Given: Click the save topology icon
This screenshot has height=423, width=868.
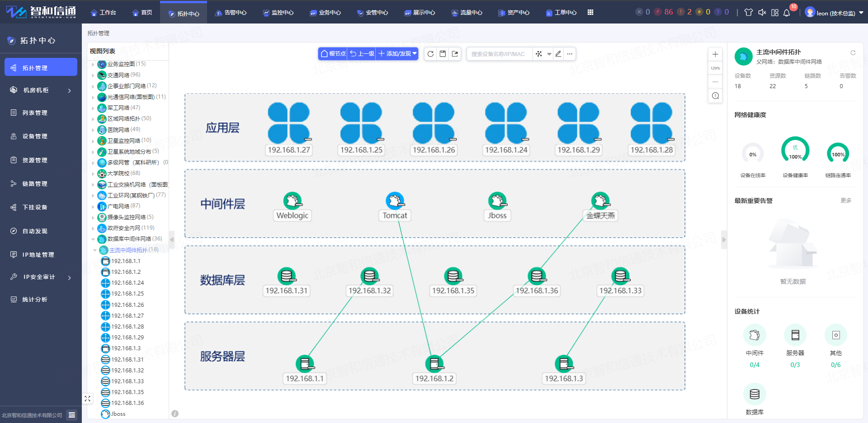Looking at the screenshot, I should [x=443, y=54].
